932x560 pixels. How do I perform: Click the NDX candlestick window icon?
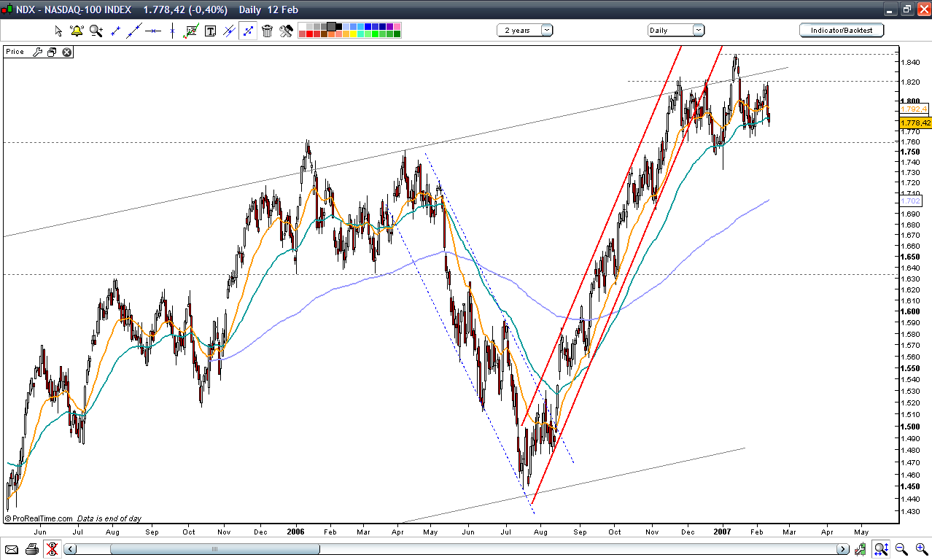tap(7, 9)
